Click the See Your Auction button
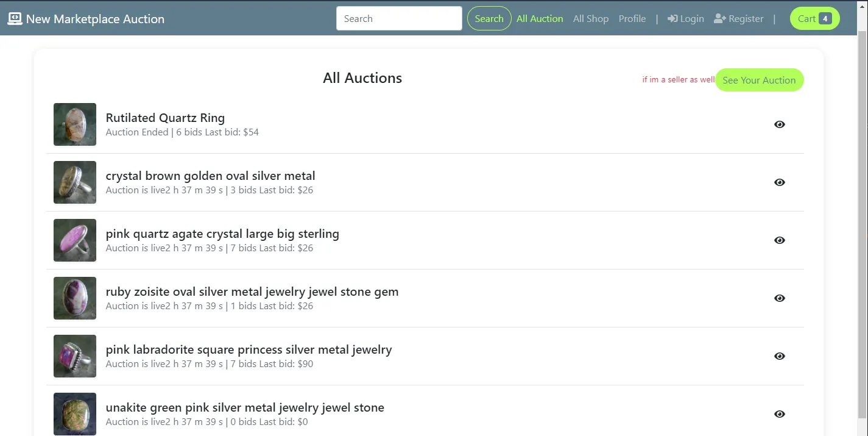868x436 pixels. point(759,80)
